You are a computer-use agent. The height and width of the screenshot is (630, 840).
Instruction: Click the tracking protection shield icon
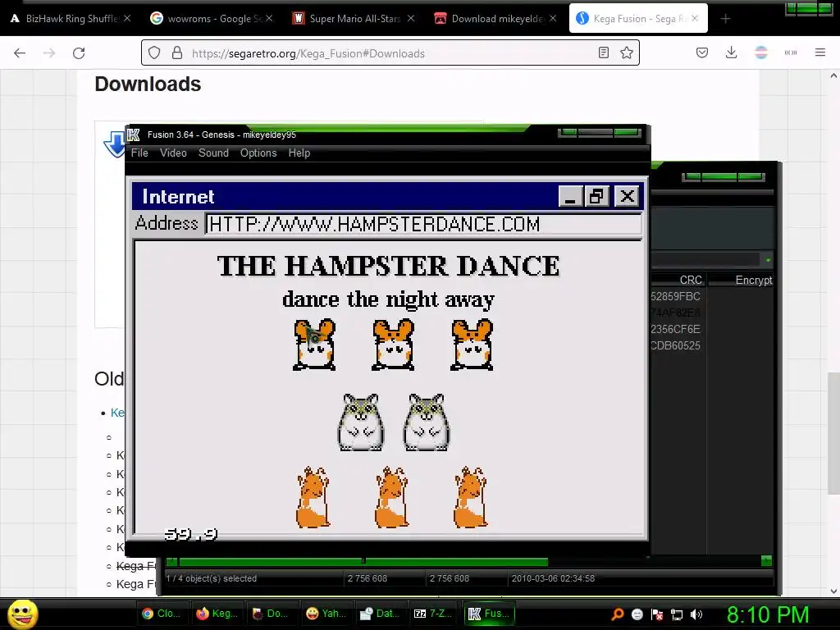click(154, 53)
